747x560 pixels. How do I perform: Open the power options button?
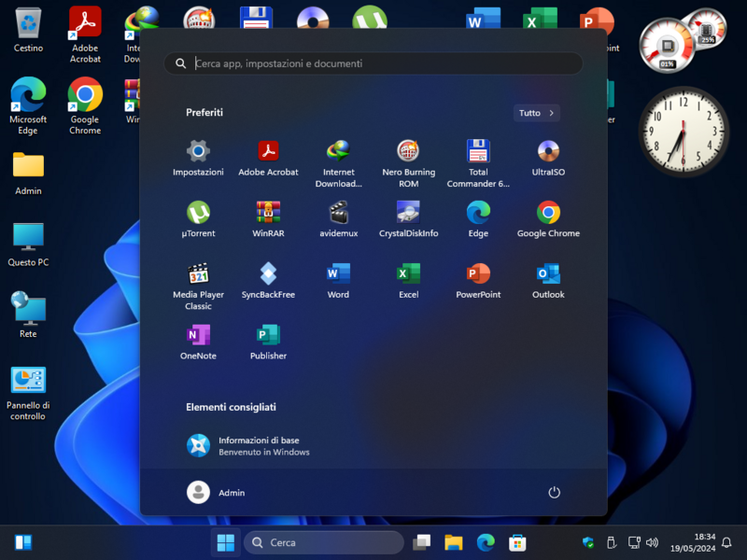click(x=554, y=493)
